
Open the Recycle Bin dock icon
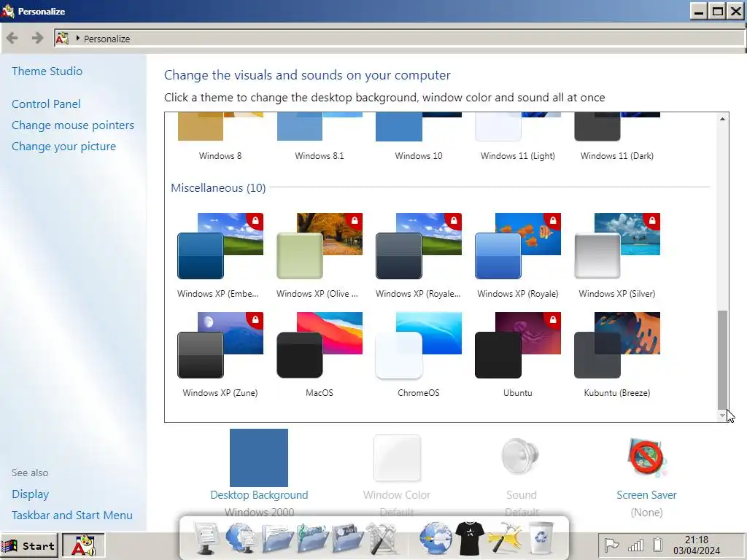click(541, 538)
